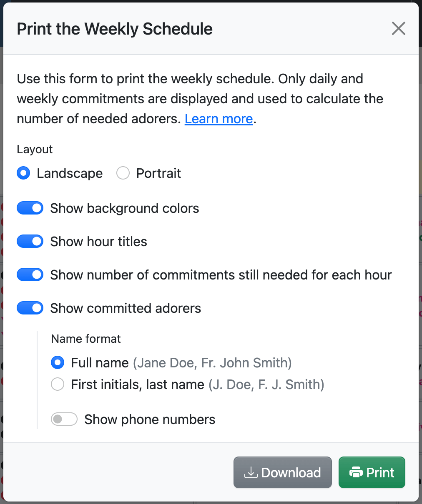422x504 pixels.
Task: Disable the Show hour titles switch
Action: pos(30,241)
